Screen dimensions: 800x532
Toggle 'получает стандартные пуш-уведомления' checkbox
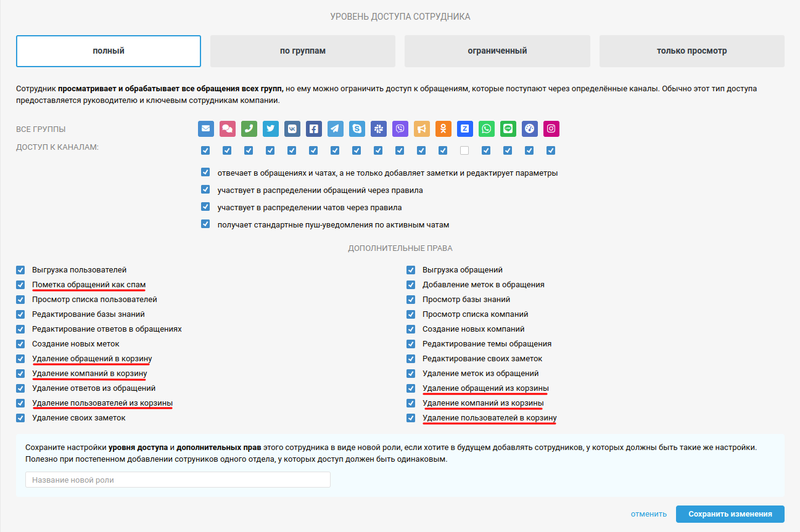205,224
